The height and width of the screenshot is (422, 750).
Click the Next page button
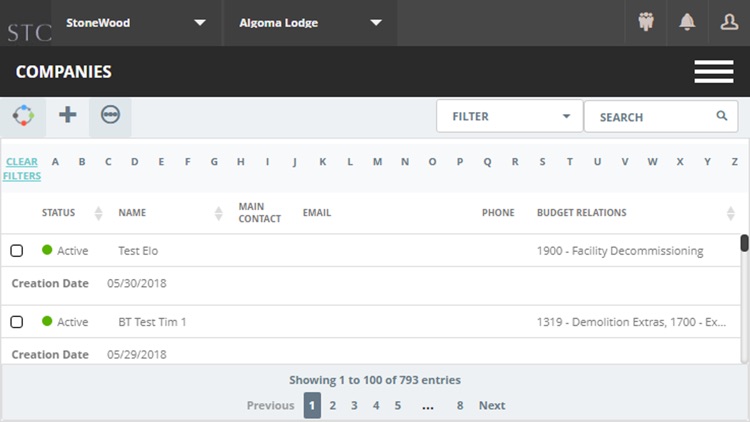(492, 406)
